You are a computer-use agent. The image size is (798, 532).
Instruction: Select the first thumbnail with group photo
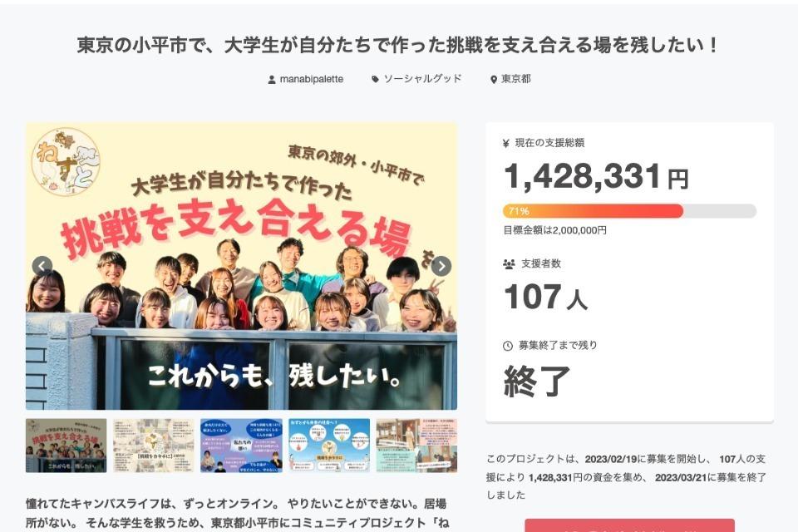pos(66,446)
